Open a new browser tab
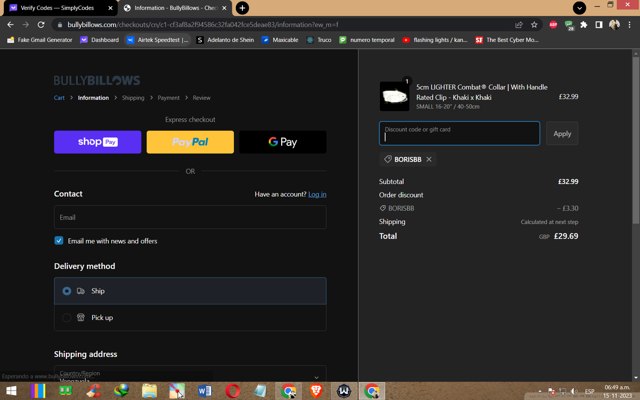The width and height of the screenshot is (640, 400). point(242,8)
